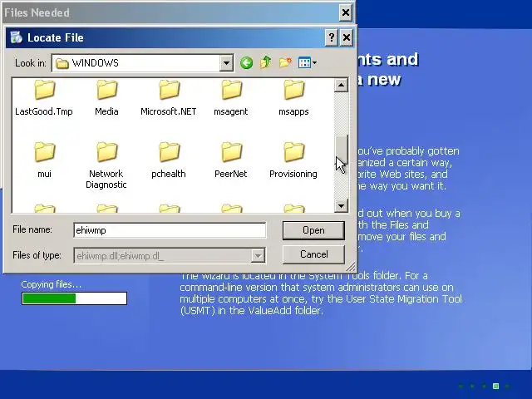Select the mui folder icon
The height and width of the screenshot is (399, 532).
(x=44, y=152)
